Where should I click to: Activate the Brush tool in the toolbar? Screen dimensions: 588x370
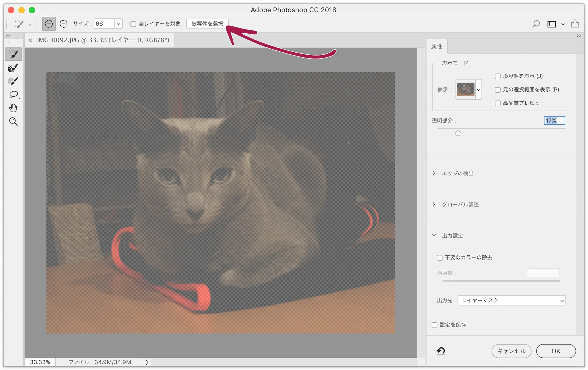click(13, 80)
